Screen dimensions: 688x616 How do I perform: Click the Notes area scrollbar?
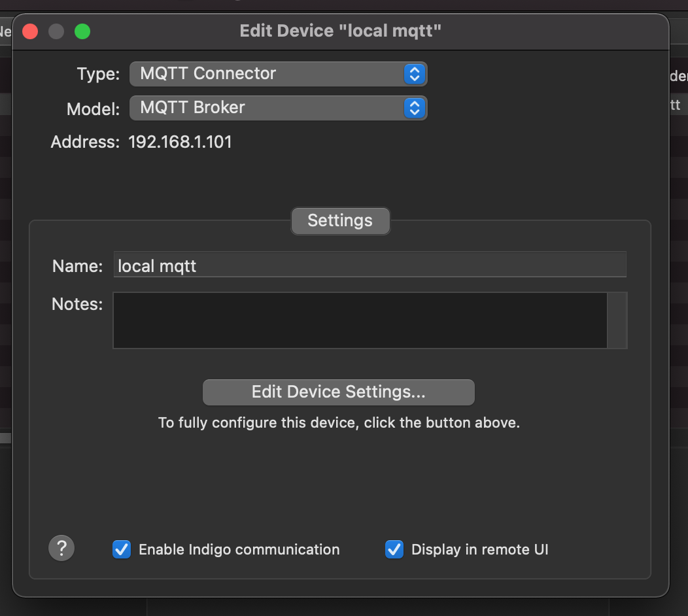[617, 320]
